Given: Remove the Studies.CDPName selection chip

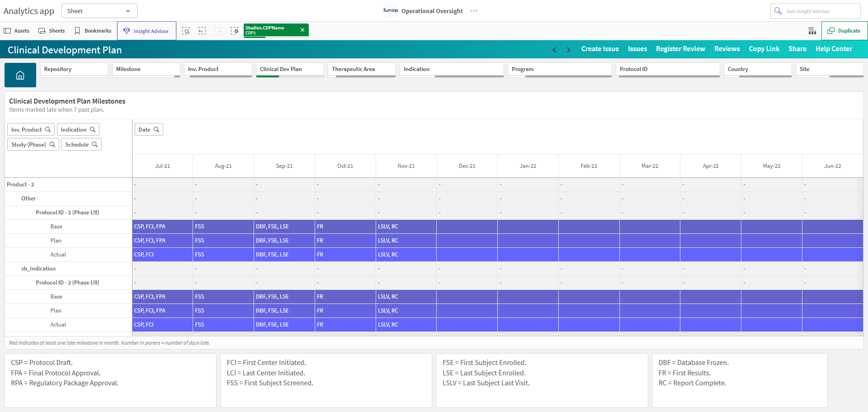Looking at the screenshot, I should coord(302,30).
